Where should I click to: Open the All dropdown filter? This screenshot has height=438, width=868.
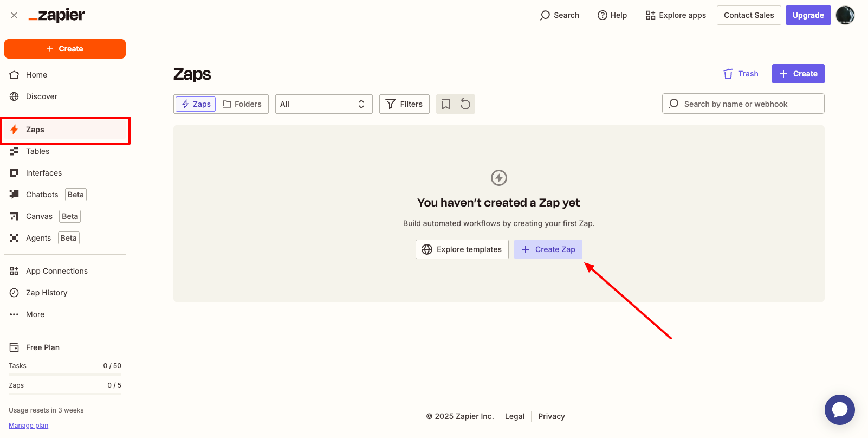(324, 104)
